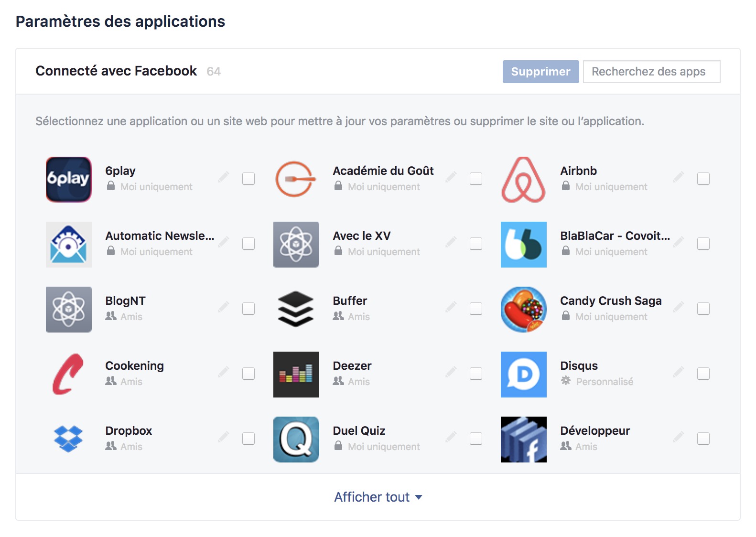Click the Avec le XV atom icon

pos(296,244)
